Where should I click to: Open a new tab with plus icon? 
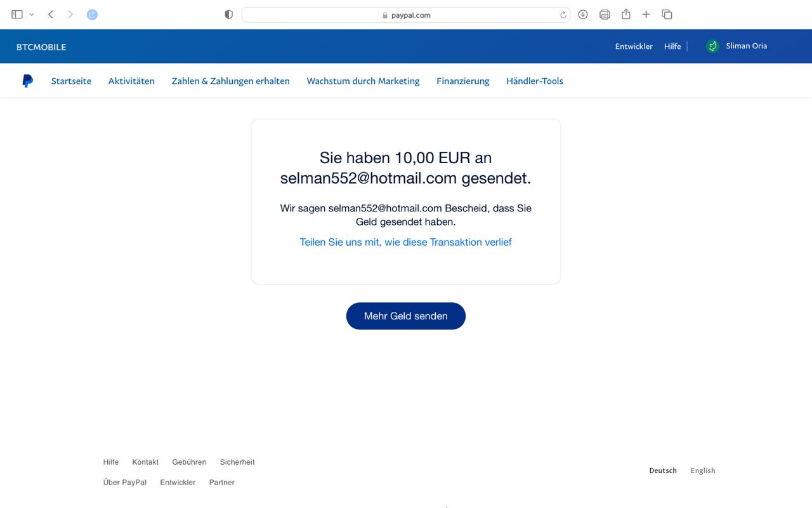[646, 15]
